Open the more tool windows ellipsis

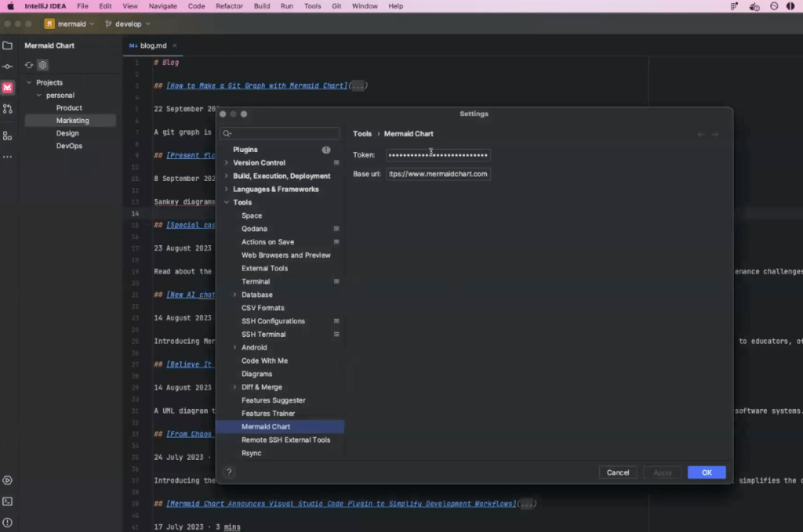pos(8,157)
